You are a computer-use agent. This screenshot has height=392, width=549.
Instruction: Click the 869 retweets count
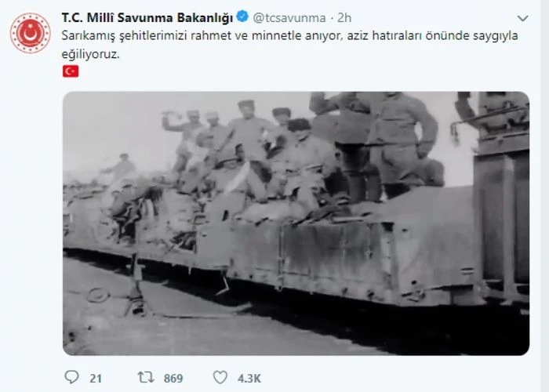pos(173,379)
